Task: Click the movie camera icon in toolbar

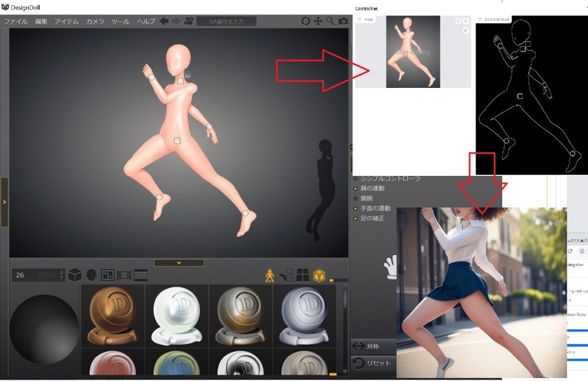Action: pyautogui.click(x=189, y=21)
